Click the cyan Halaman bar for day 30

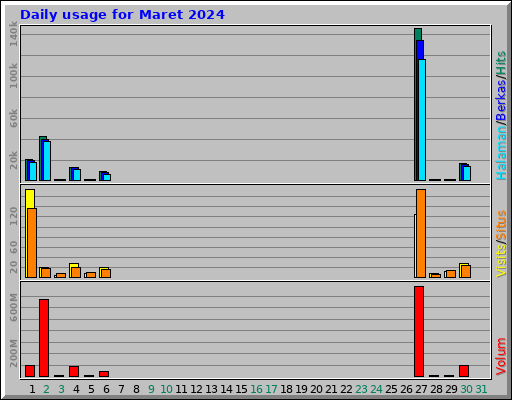point(467,173)
